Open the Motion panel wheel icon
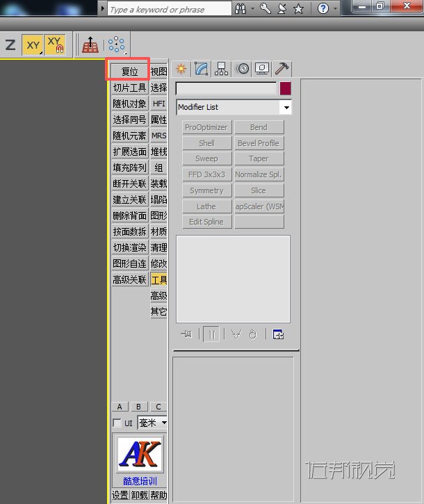This screenshot has height=504, width=424. point(243,69)
